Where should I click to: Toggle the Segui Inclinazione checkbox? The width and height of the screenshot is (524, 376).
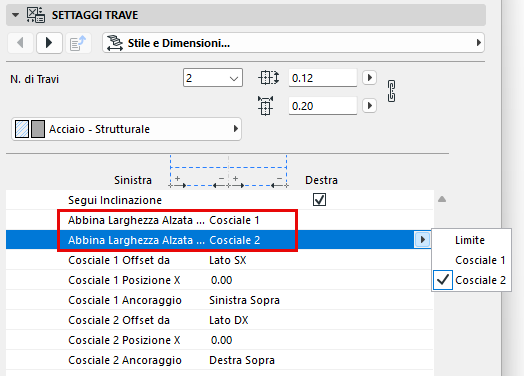click(319, 200)
